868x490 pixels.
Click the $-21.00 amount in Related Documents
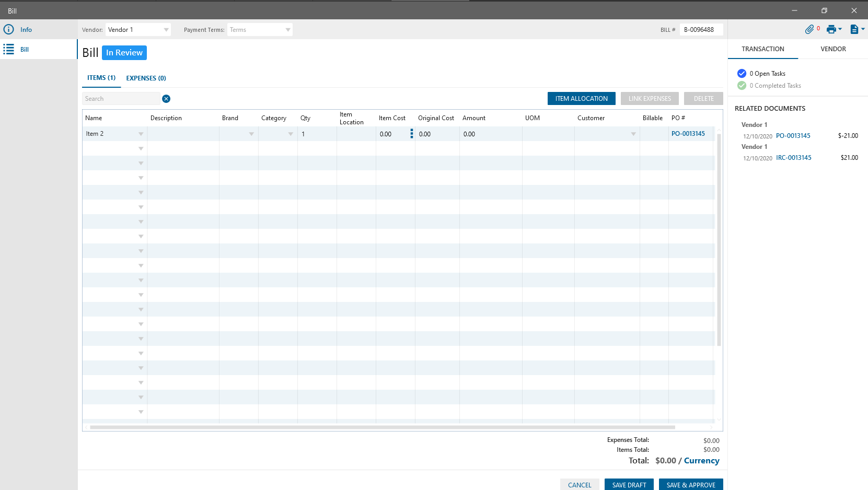(848, 136)
